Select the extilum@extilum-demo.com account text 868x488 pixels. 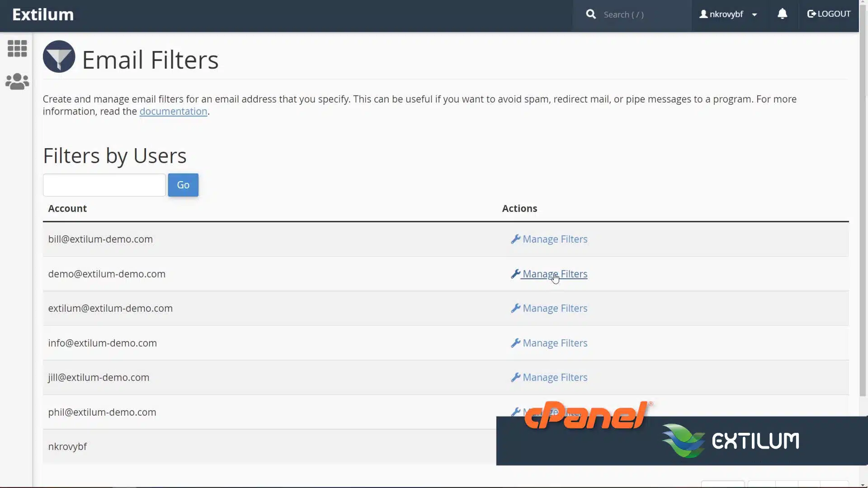(x=110, y=308)
